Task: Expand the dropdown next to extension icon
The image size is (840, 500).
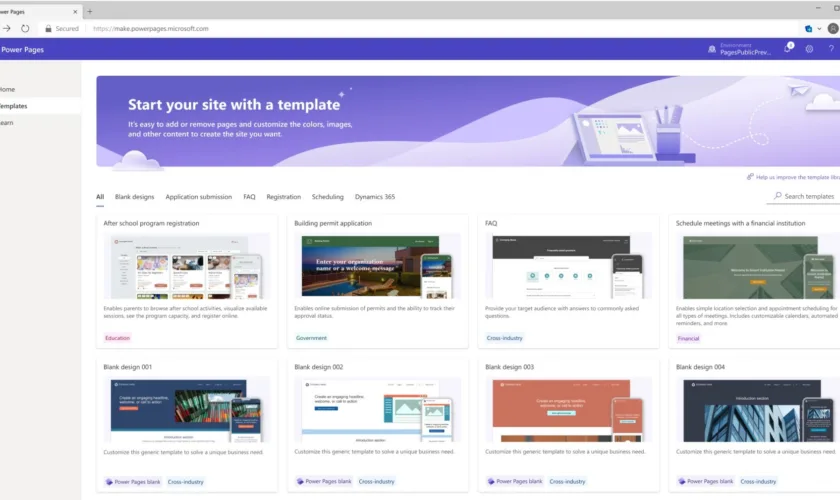Action: [819, 28]
